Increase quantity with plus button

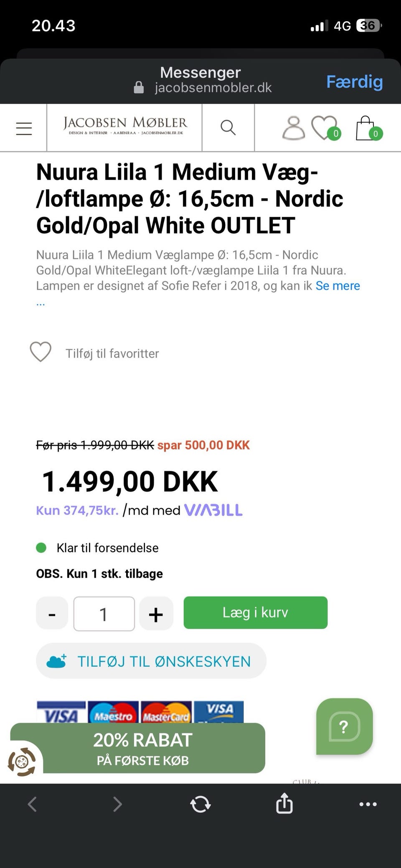click(x=156, y=613)
